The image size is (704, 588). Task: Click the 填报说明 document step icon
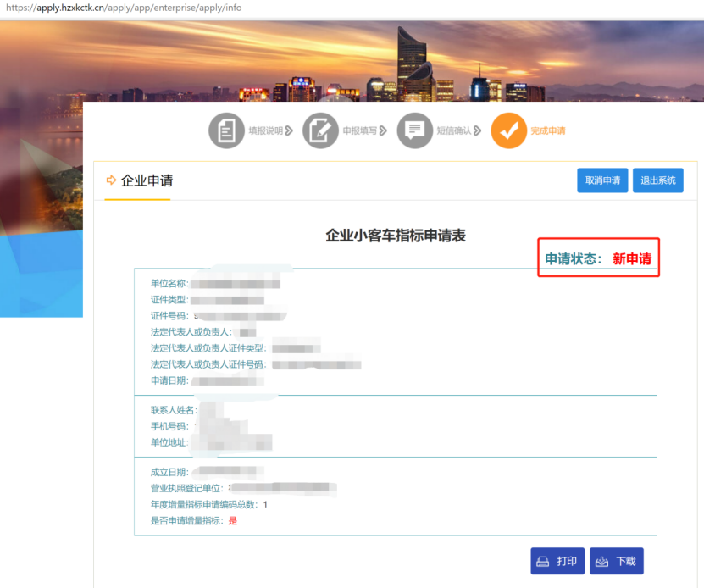[226, 130]
